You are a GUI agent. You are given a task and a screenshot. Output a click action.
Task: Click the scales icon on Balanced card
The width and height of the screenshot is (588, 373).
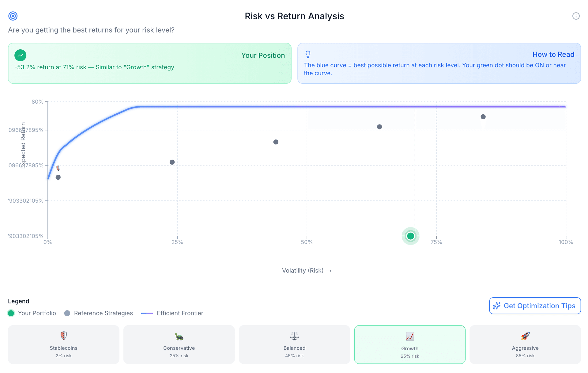(294, 336)
